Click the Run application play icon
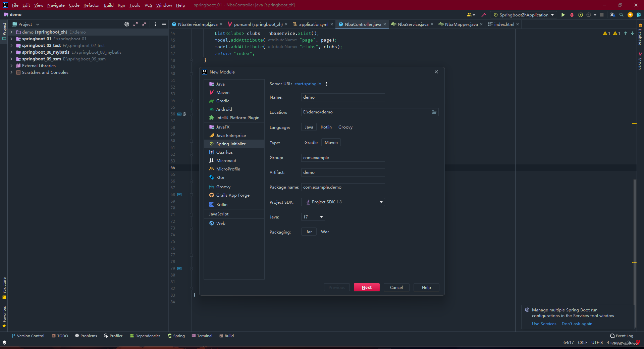This screenshot has width=644, height=349. point(563,15)
